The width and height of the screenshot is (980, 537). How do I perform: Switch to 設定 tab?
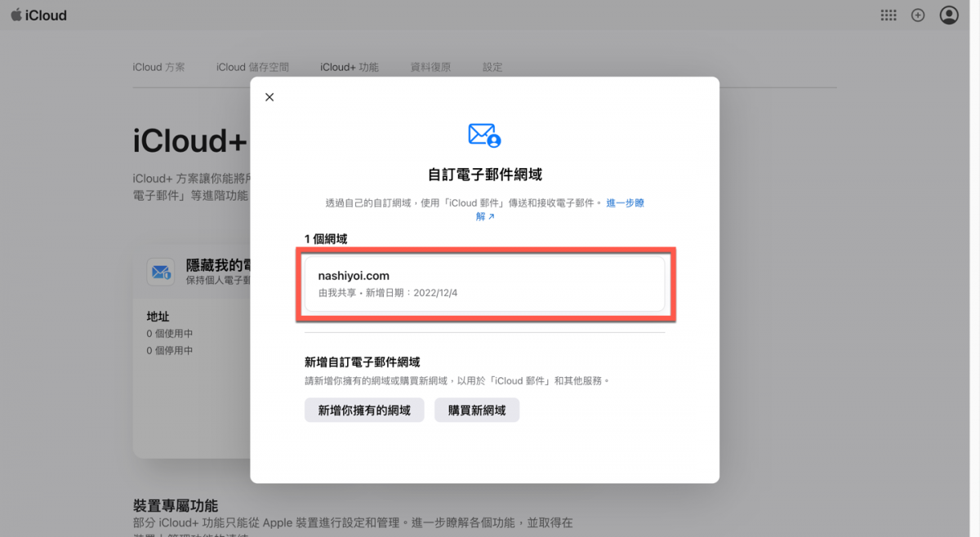point(492,67)
